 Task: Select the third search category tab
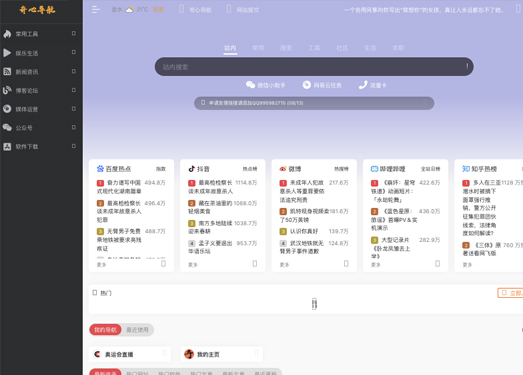click(x=286, y=48)
